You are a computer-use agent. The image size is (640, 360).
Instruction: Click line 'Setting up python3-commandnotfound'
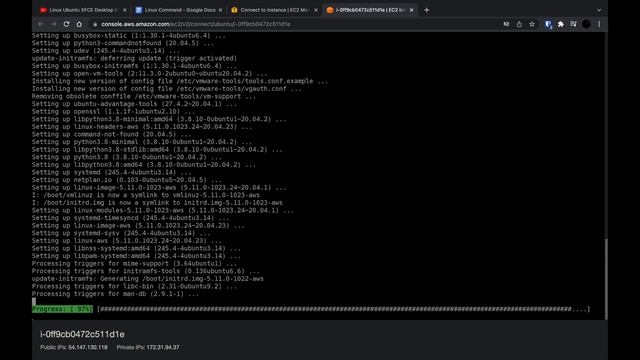(x=123, y=43)
